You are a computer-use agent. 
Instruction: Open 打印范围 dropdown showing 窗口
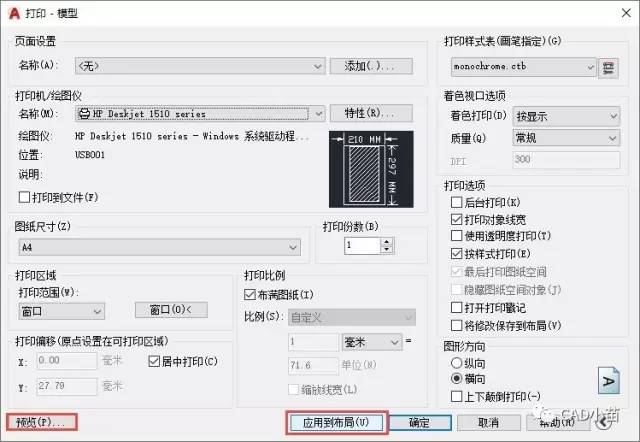tap(62, 311)
